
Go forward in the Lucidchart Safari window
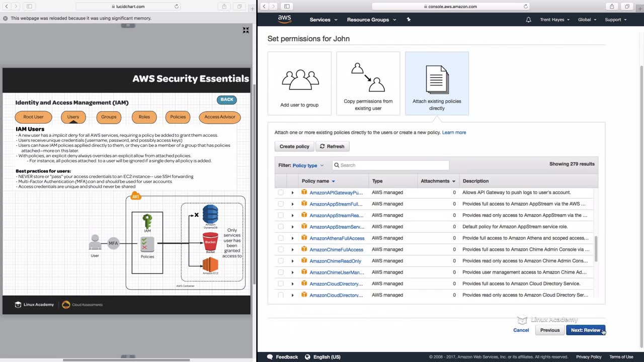[17, 7]
